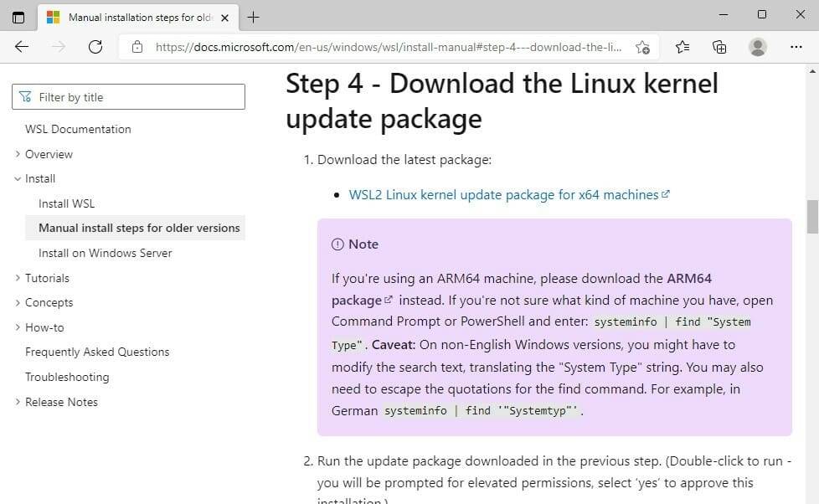
Task: Click the back navigation arrow
Action: (x=22, y=47)
